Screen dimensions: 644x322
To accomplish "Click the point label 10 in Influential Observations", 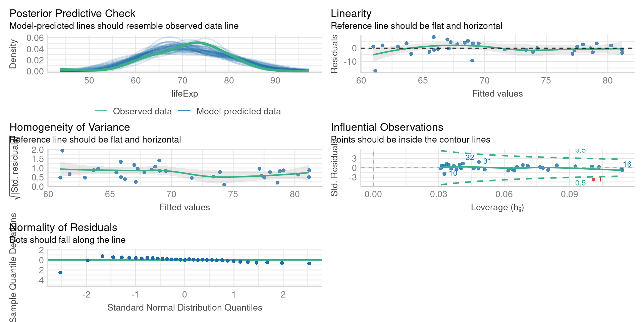I will 453,173.
